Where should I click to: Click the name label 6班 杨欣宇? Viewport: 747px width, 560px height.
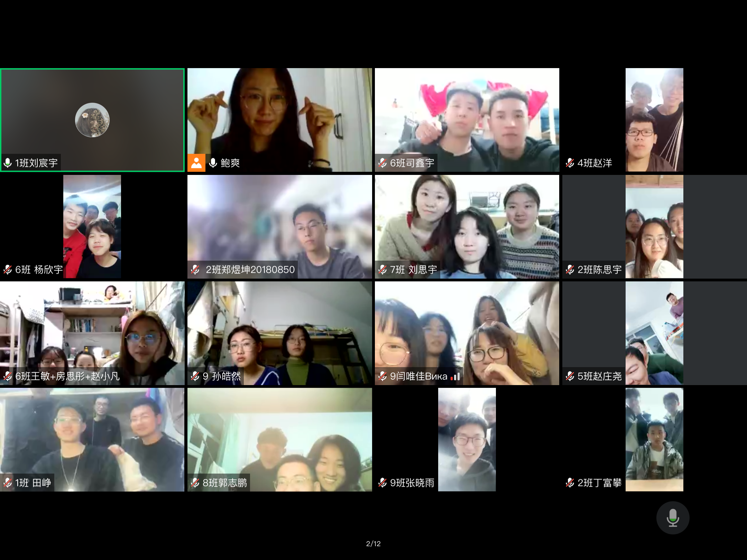coord(39,270)
